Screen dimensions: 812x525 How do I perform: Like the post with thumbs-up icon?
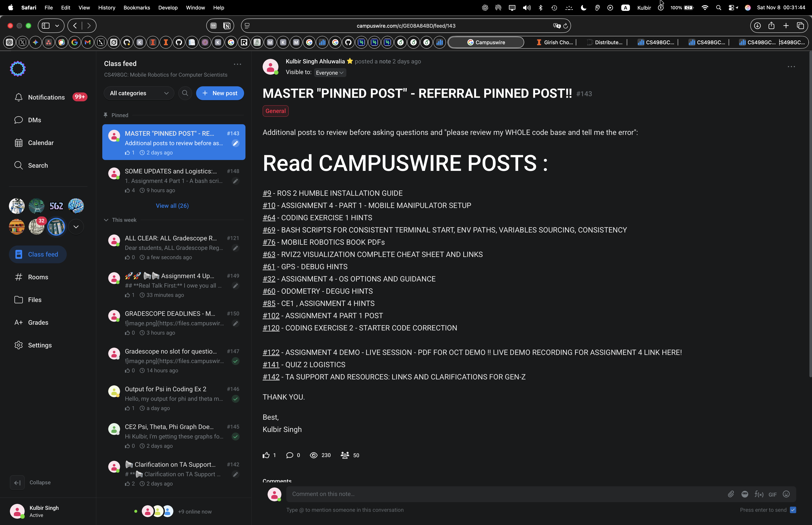[x=266, y=455]
